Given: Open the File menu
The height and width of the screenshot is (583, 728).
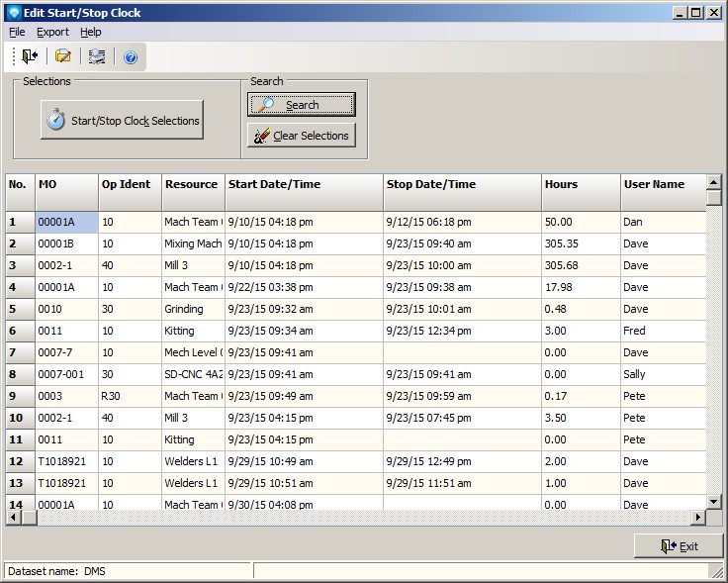Looking at the screenshot, I should pos(17,32).
